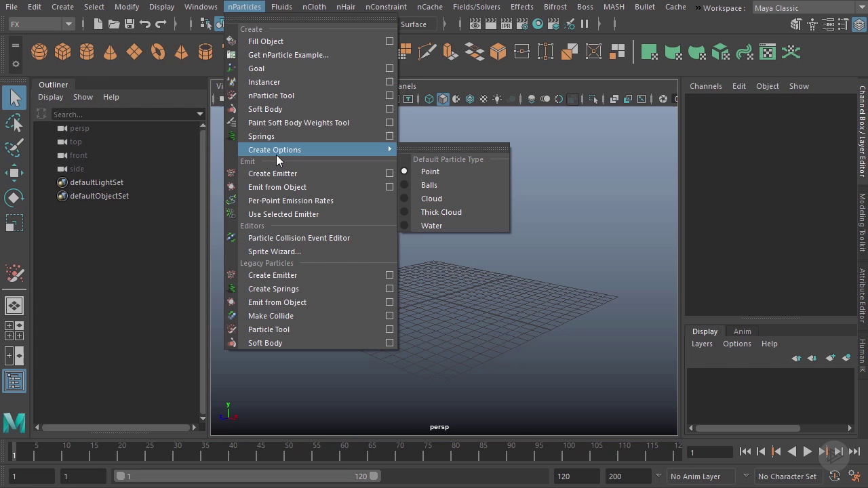Expand hidden menus with double chevron

(698, 7)
